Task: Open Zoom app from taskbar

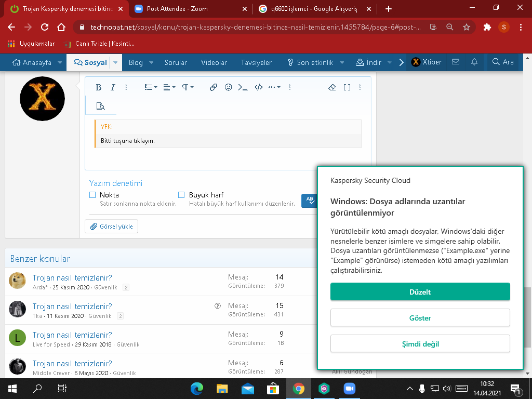Action: (x=350, y=389)
